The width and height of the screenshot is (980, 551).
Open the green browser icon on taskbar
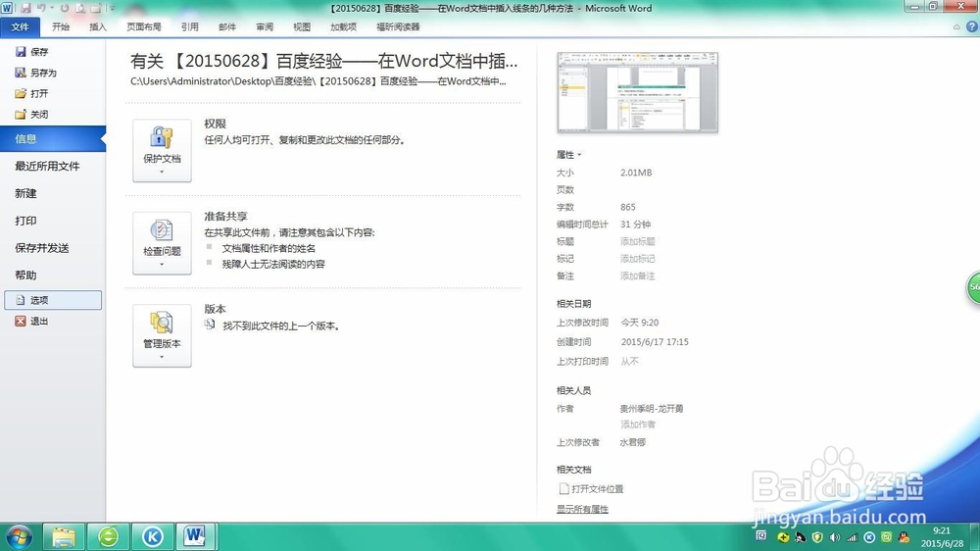(x=108, y=536)
